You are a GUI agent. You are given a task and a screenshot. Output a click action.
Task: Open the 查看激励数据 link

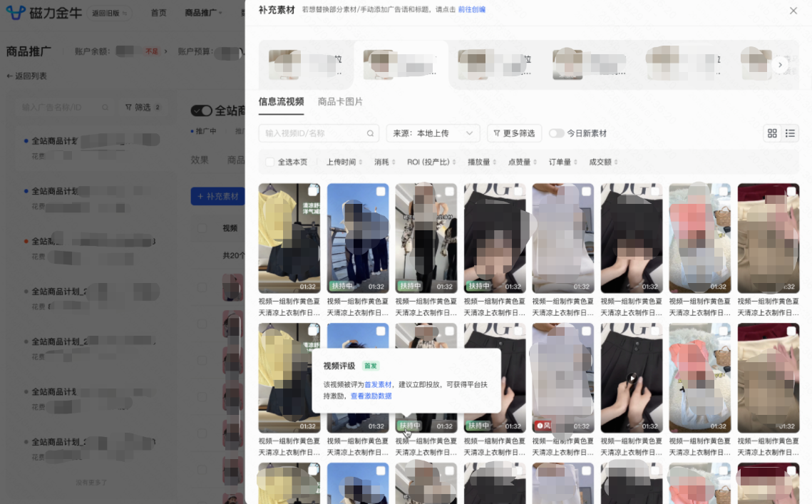pyautogui.click(x=371, y=396)
